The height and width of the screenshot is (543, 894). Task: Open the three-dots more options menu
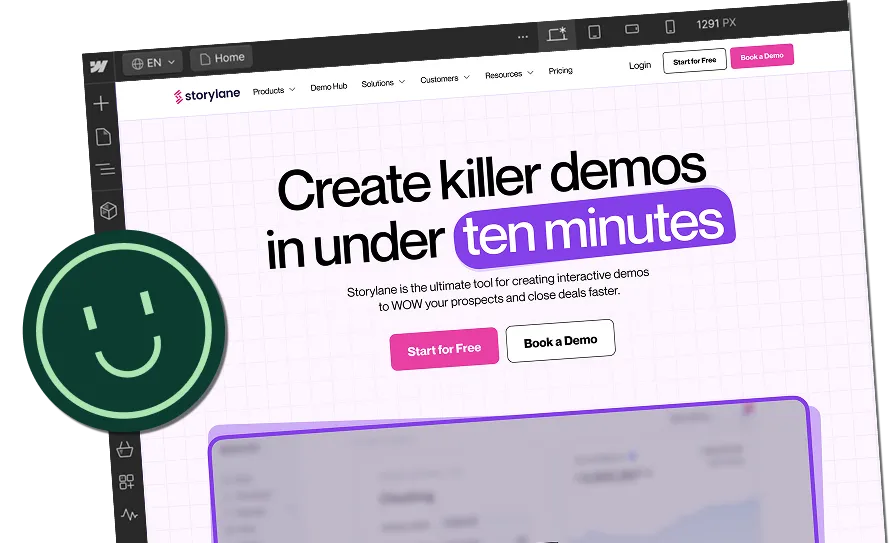click(522, 37)
